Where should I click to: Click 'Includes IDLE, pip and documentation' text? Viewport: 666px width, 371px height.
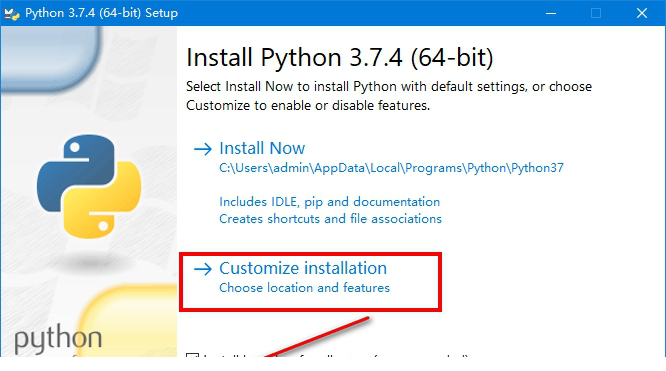[330, 202]
